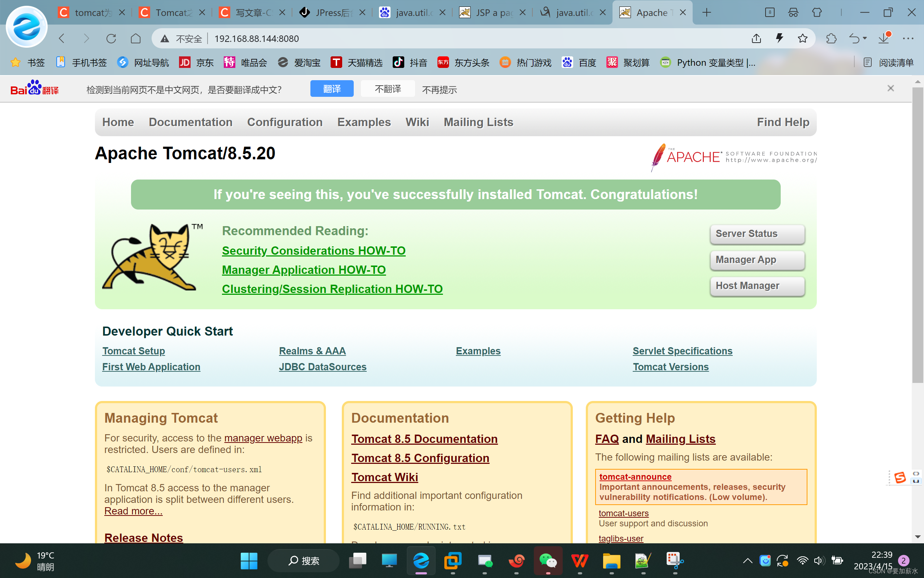Image resolution: width=924 pixels, height=578 pixels.
Task: Open the tomcat-announce mailing list link
Action: click(635, 477)
